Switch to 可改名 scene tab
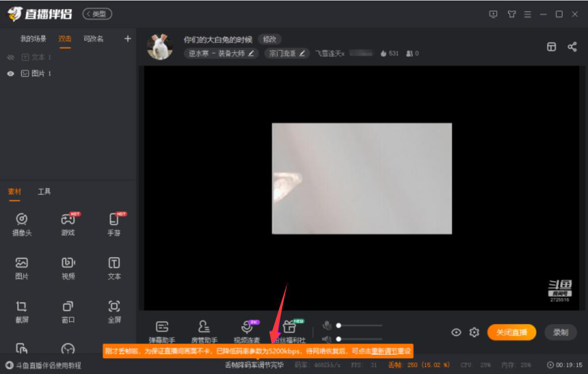Viewport: 588px width, 374px height. 93,39
